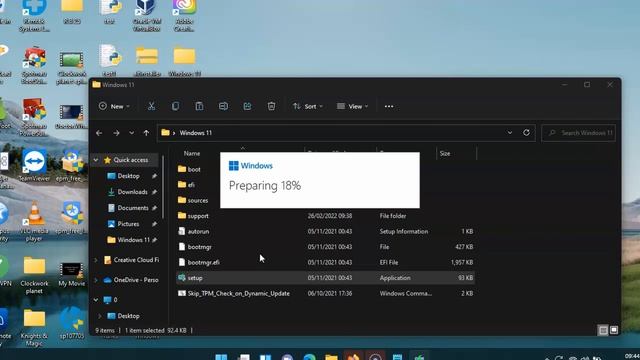The width and height of the screenshot is (640, 360).
Task: Expand Creative Cloud Files node
Action: (x=96, y=260)
